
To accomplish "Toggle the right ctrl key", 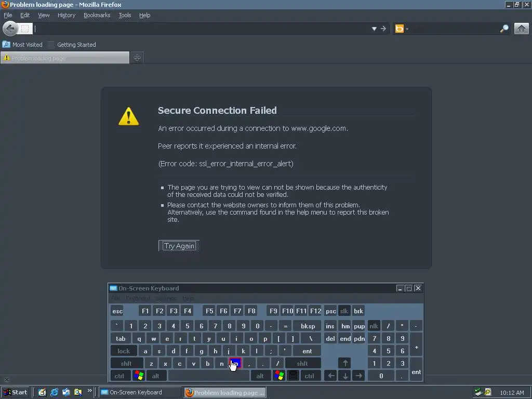I will pyautogui.click(x=310, y=376).
